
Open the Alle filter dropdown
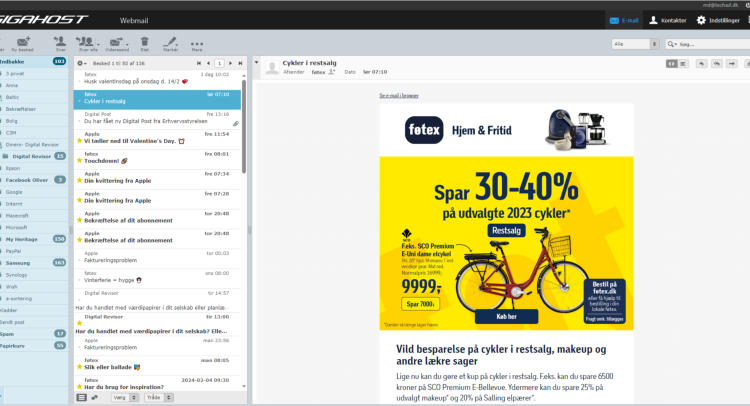pos(635,44)
